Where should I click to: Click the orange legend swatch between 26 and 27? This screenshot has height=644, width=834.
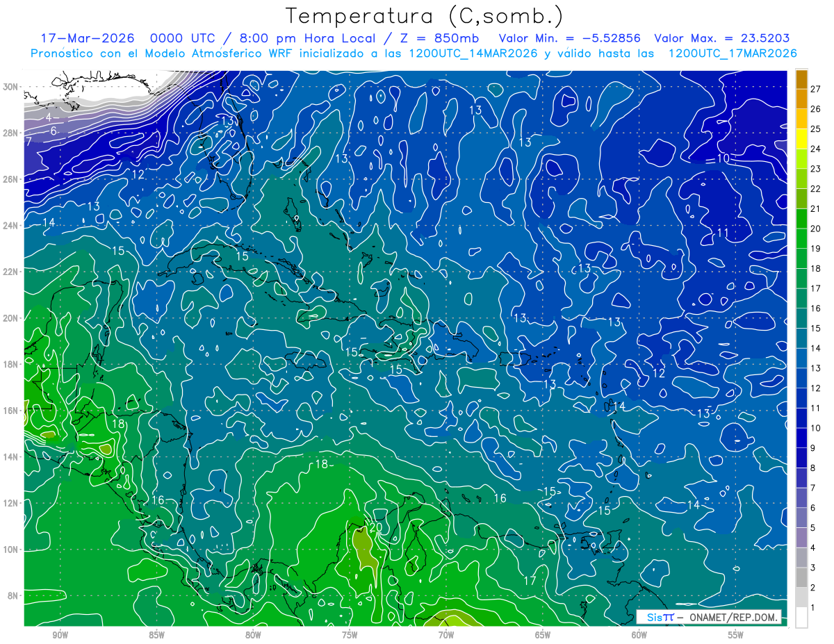tap(801, 99)
